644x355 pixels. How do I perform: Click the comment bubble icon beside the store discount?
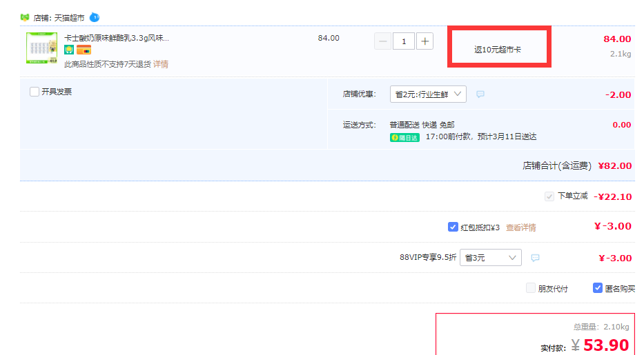480,94
